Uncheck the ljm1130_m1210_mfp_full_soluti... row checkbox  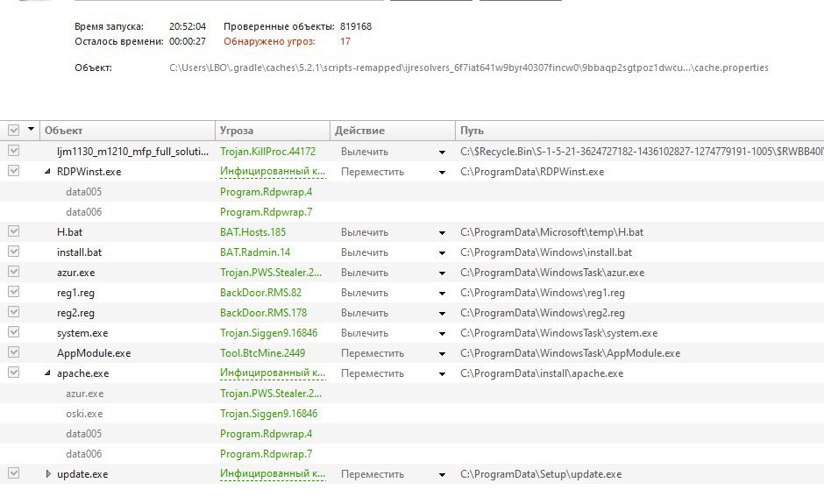(x=14, y=151)
